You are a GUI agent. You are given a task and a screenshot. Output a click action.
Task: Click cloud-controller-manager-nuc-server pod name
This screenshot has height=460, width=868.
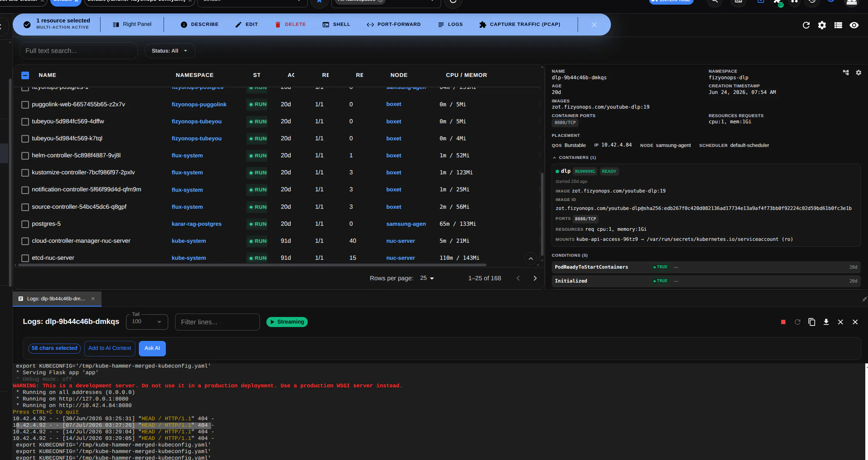click(81, 241)
